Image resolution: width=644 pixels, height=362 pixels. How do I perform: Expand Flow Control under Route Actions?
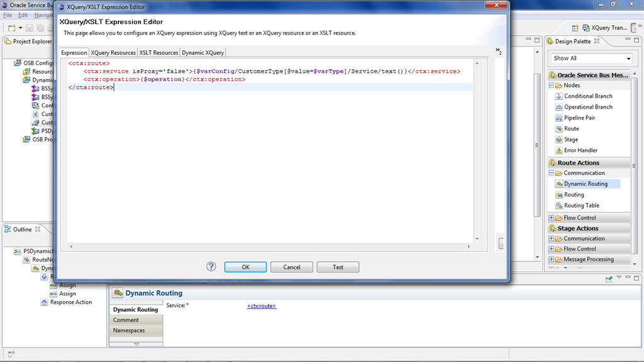(552, 218)
